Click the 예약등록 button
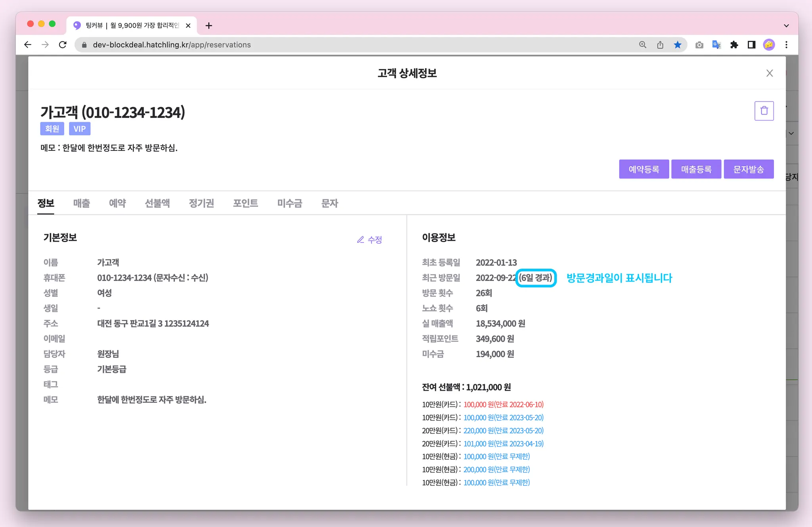812x527 pixels. (643, 169)
